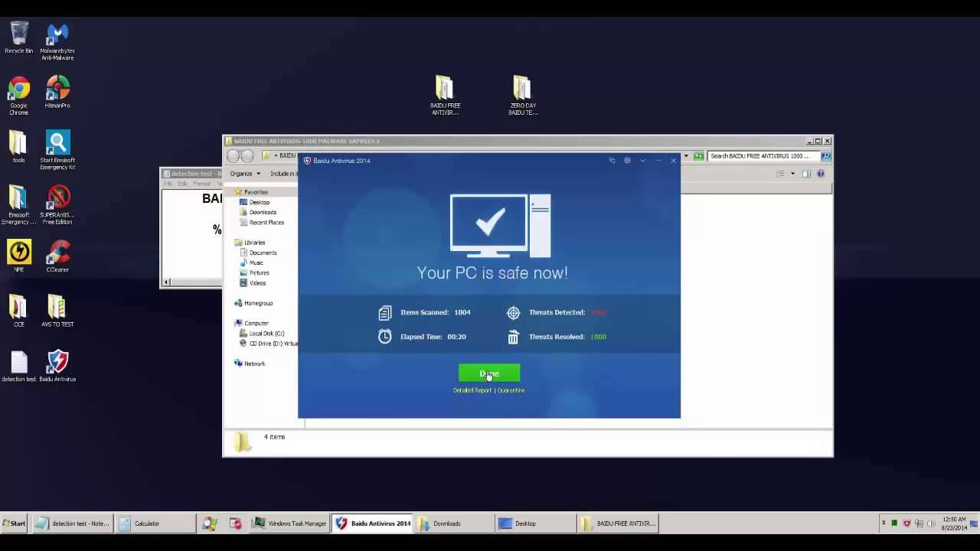Click Explorer forward navigation button
This screenshot has width=980, height=551.
[x=247, y=156]
